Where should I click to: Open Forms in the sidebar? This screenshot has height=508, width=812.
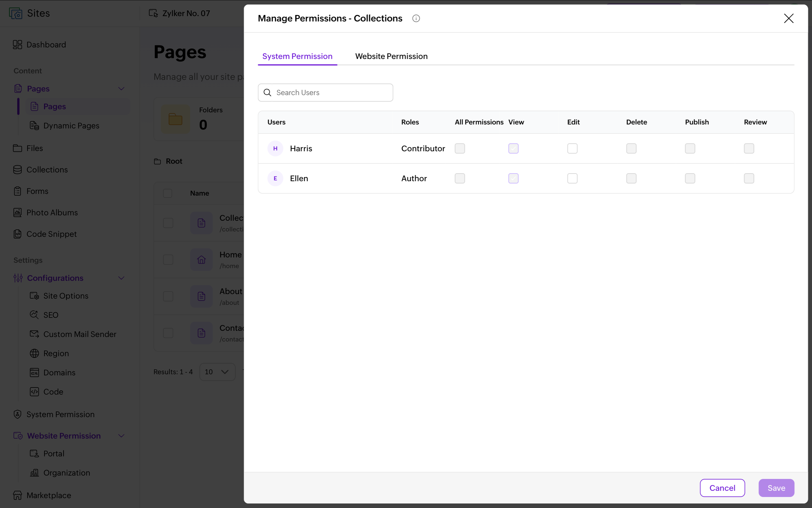point(31,191)
